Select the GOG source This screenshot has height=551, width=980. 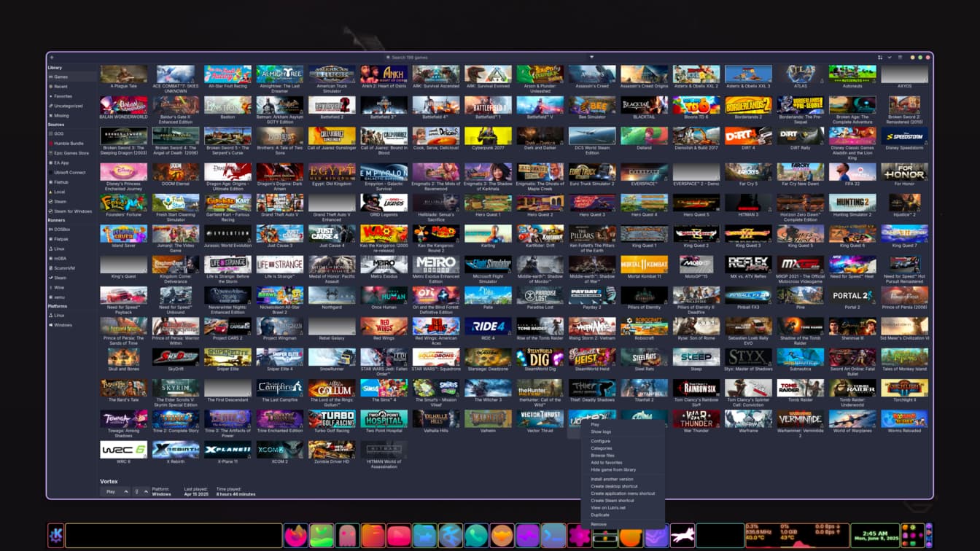click(71, 134)
